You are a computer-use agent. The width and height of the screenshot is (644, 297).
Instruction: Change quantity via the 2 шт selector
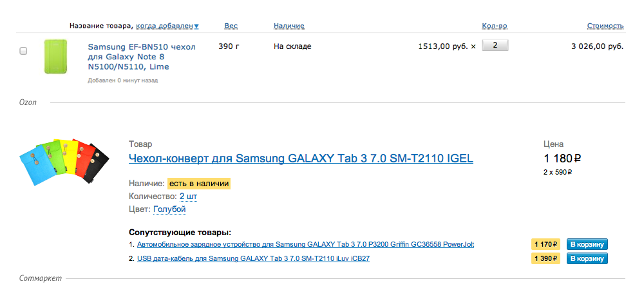(189, 196)
